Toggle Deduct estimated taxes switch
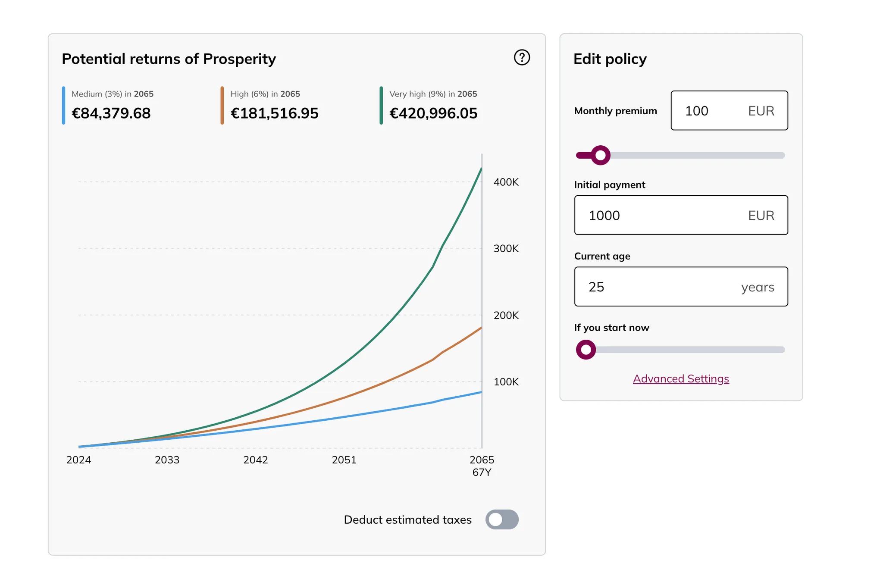Viewport: 883px width, 588px height. click(x=502, y=519)
